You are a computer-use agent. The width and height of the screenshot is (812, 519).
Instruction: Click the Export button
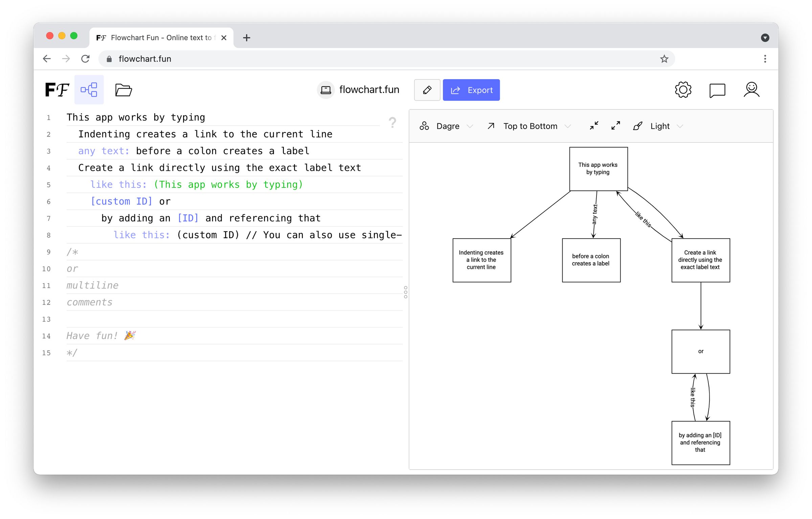(x=472, y=90)
